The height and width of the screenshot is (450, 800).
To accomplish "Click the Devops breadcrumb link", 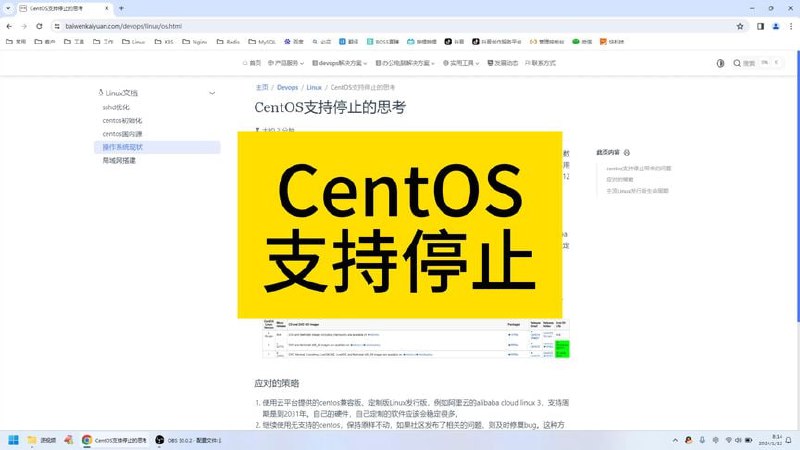I will 287,87.
